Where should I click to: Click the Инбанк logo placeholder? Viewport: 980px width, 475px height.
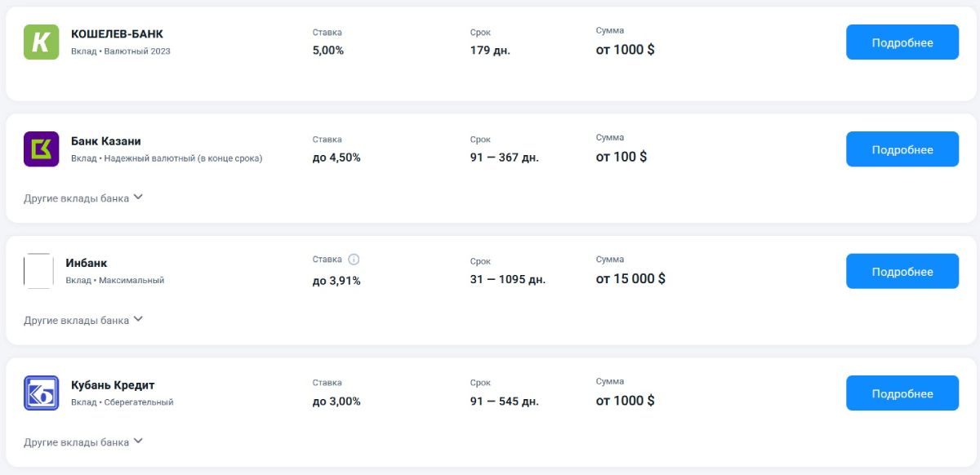pos(38,271)
